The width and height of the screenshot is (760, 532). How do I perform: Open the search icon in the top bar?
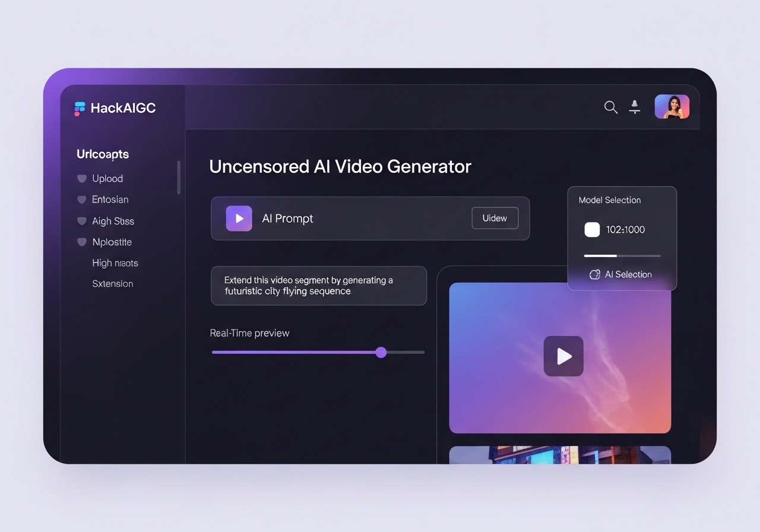tap(610, 107)
